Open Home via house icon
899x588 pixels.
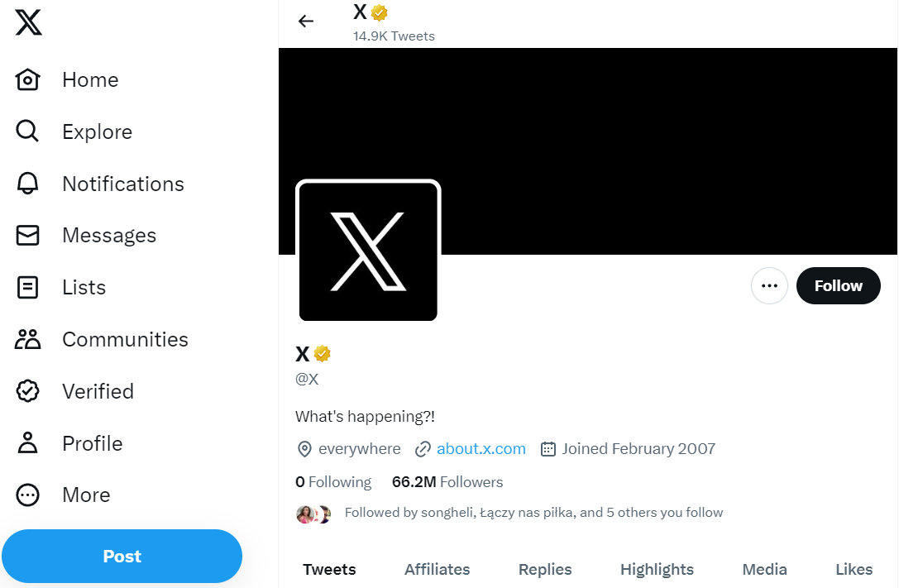(27, 79)
